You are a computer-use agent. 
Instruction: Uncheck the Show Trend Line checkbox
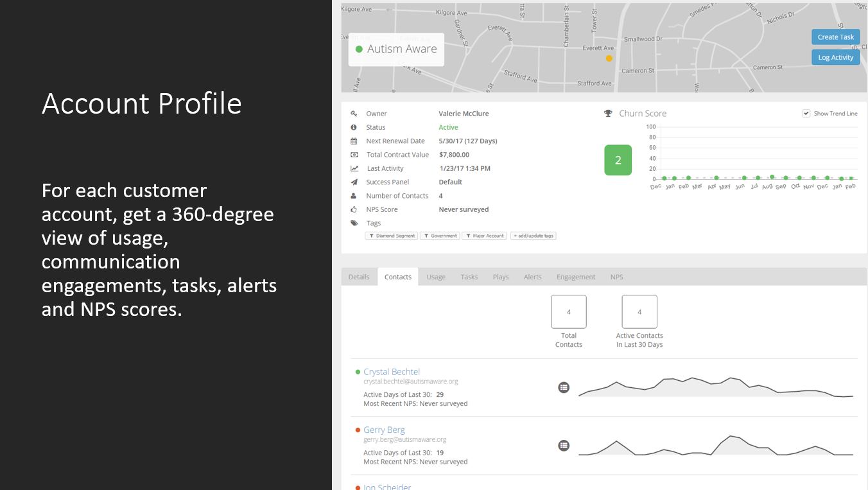tap(806, 113)
